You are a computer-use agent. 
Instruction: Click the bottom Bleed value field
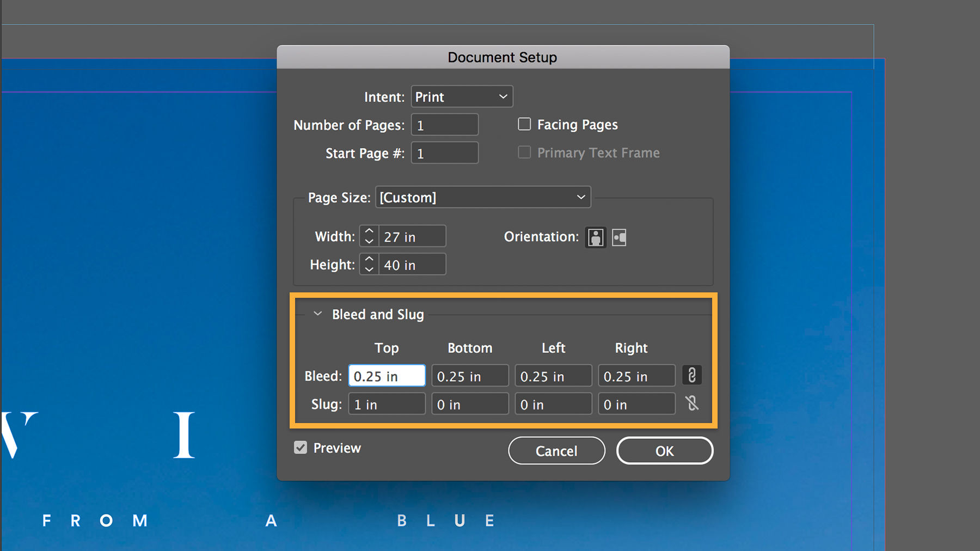click(470, 375)
